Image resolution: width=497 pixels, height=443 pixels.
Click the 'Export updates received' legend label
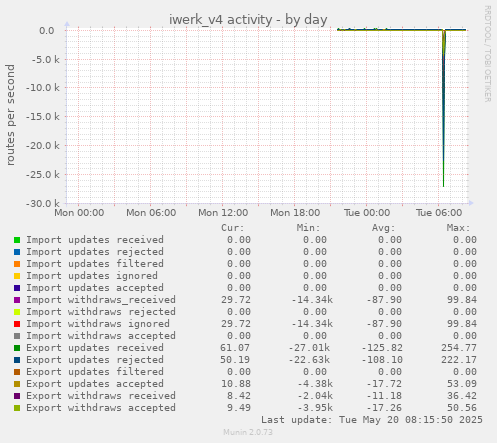click(95, 348)
